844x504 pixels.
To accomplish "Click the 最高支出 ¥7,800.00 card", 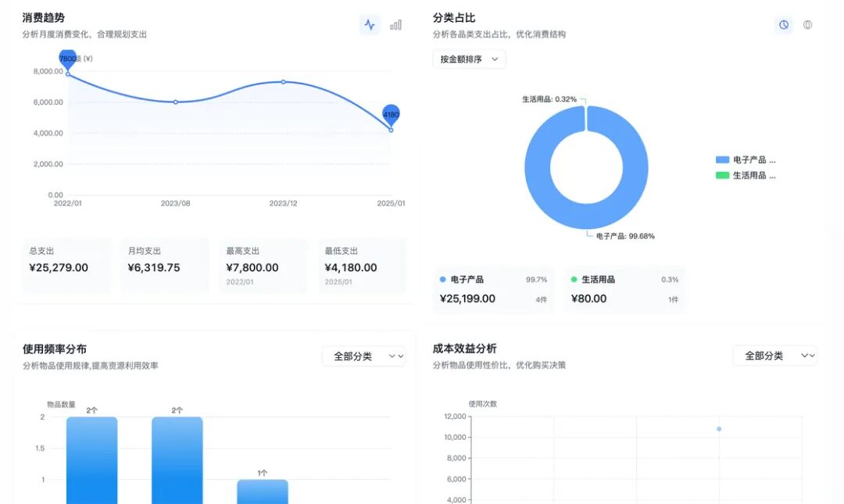I will click(x=263, y=266).
